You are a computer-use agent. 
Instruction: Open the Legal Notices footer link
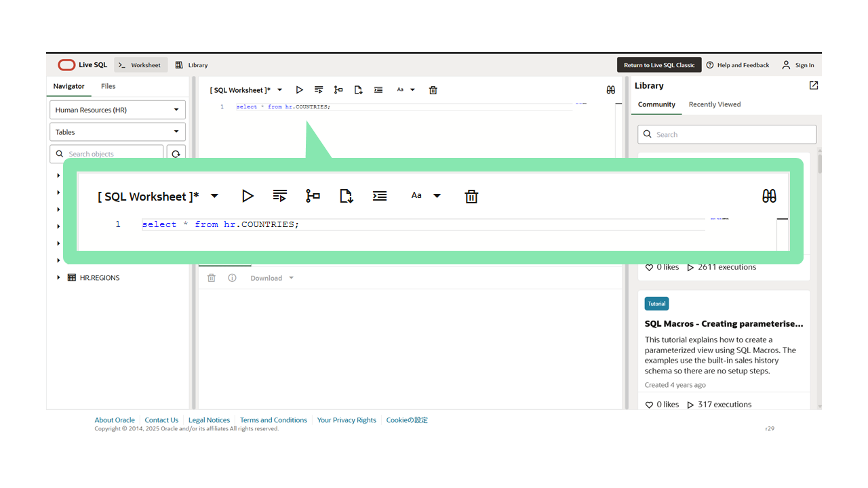[209, 420]
